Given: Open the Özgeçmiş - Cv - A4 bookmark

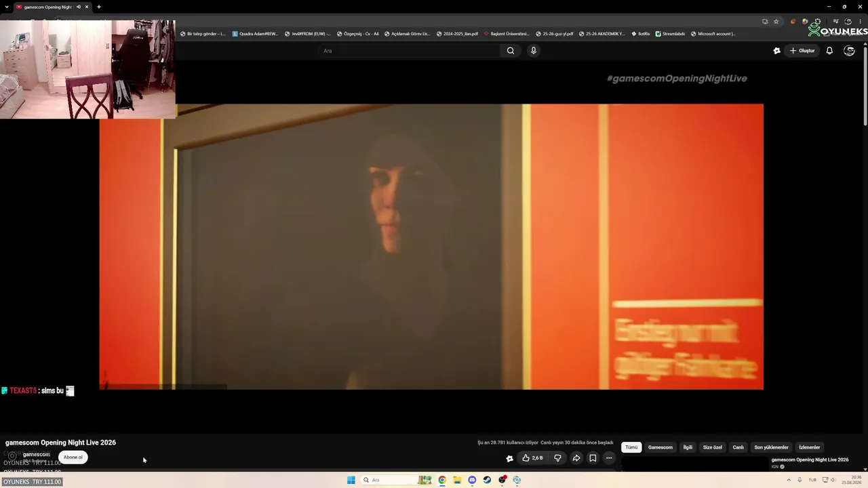Looking at the screenshot, I should (357, 34).
